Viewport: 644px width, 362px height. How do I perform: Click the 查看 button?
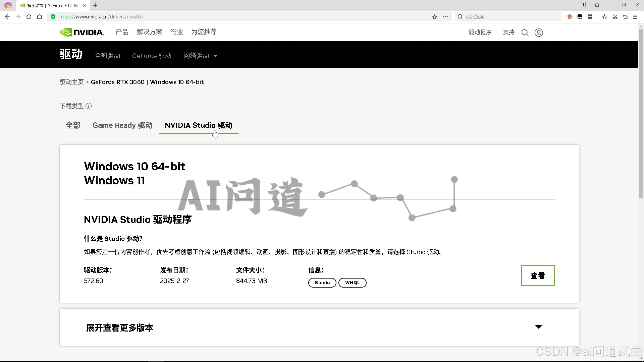coord(538,276)
